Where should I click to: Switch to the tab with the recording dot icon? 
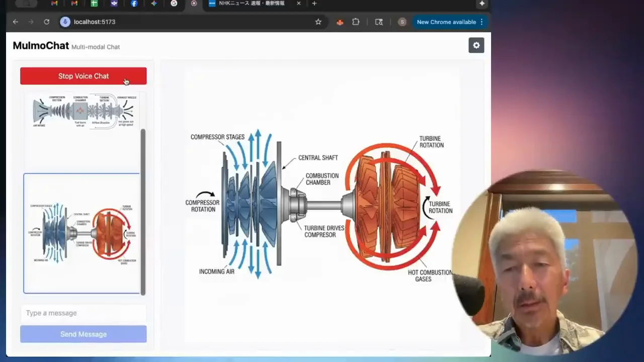point(194,4)
